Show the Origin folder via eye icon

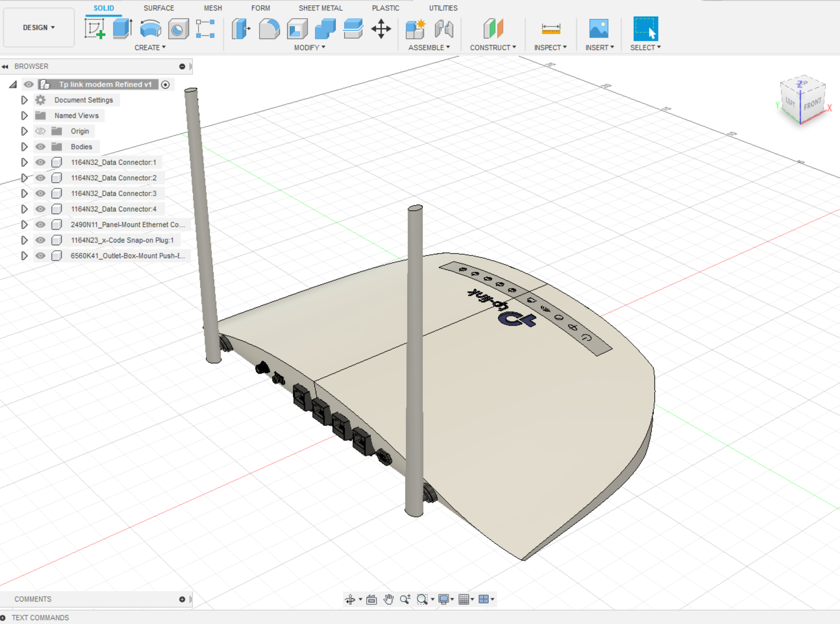point(40,131)
